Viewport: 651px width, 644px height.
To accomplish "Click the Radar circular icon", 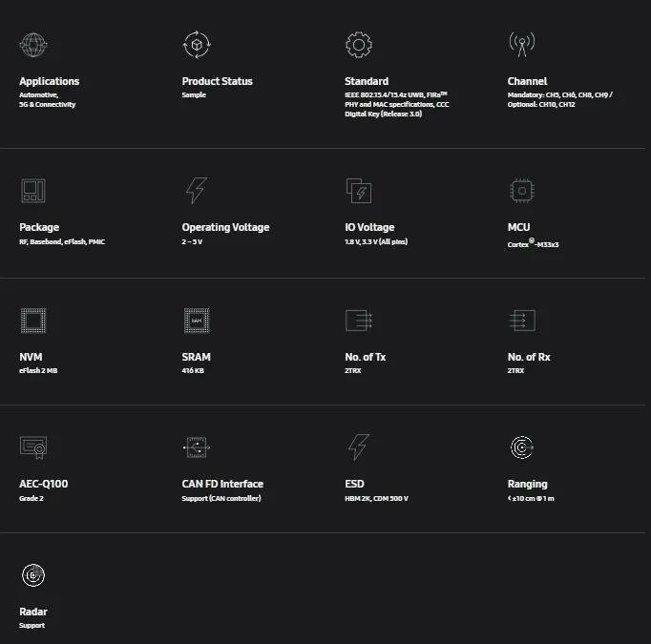I will [33, 575].
